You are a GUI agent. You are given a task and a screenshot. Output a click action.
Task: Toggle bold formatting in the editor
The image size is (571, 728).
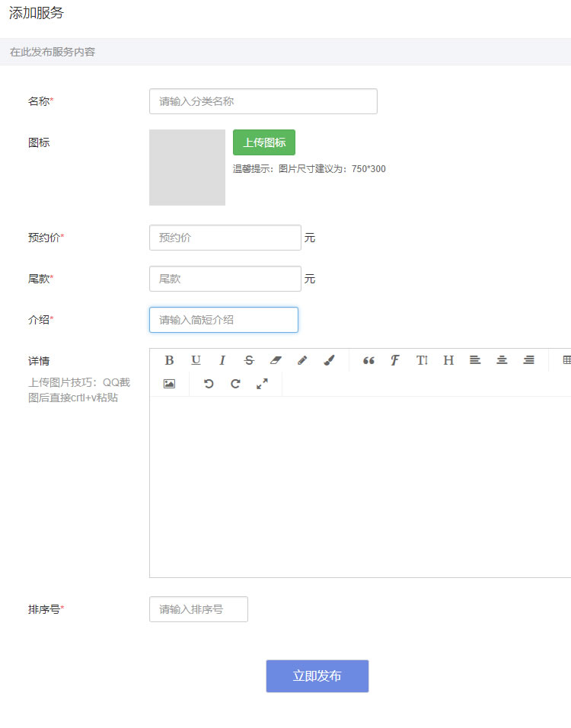tap(169, 360)
